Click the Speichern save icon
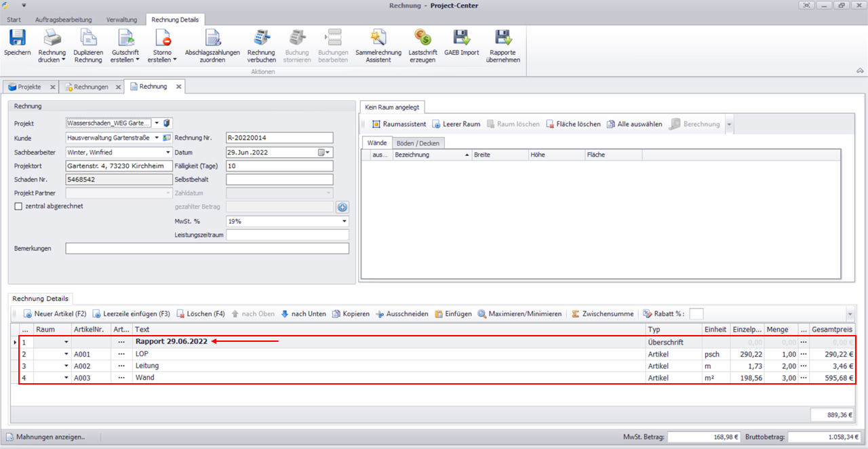The height and width of the screenshot is (449, 868). point(17,38)
